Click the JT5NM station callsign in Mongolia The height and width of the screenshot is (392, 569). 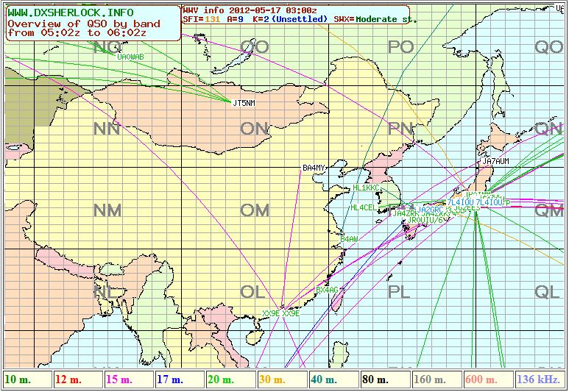pos(243,103)
